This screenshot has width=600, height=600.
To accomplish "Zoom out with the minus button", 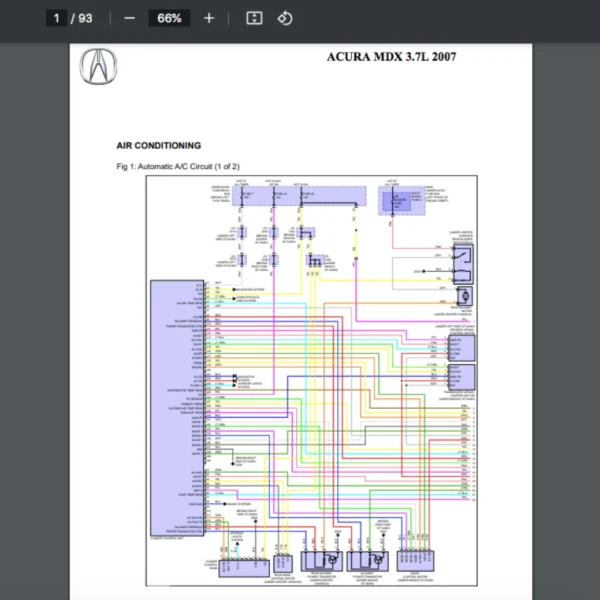I will [x=129, y=18].
